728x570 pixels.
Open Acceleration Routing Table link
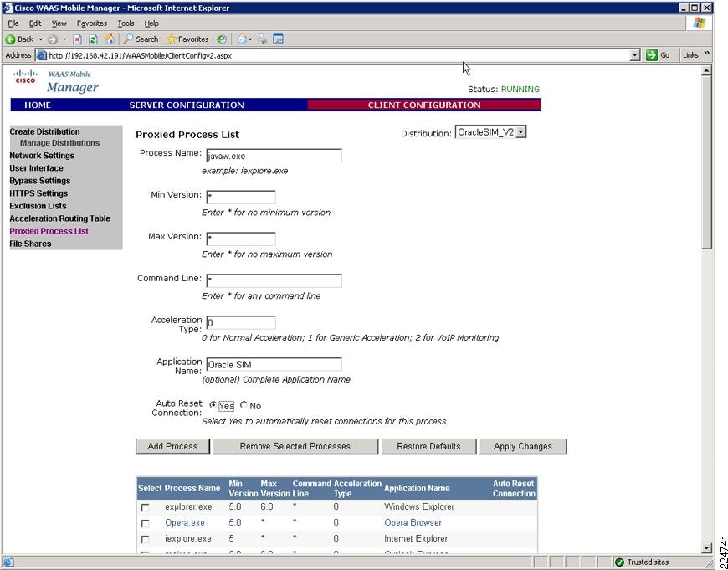pyautogui.click(x=60, y=218)
